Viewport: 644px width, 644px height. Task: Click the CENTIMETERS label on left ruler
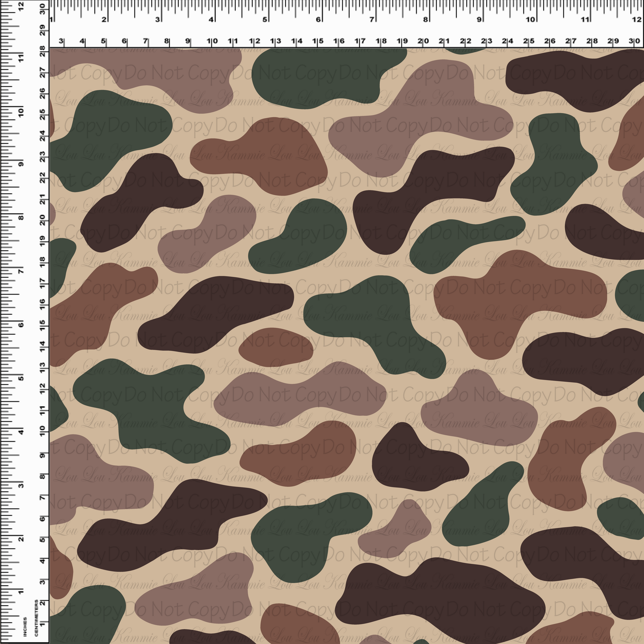click(x=37, y=618)
